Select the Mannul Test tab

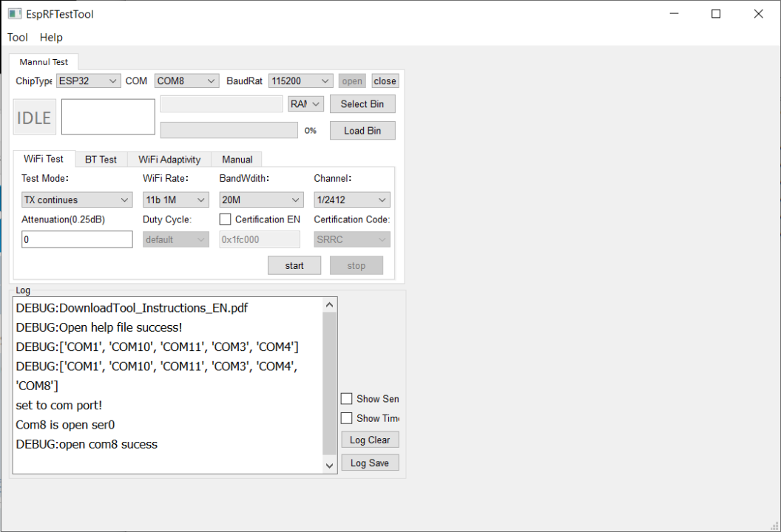click(44, 62)
